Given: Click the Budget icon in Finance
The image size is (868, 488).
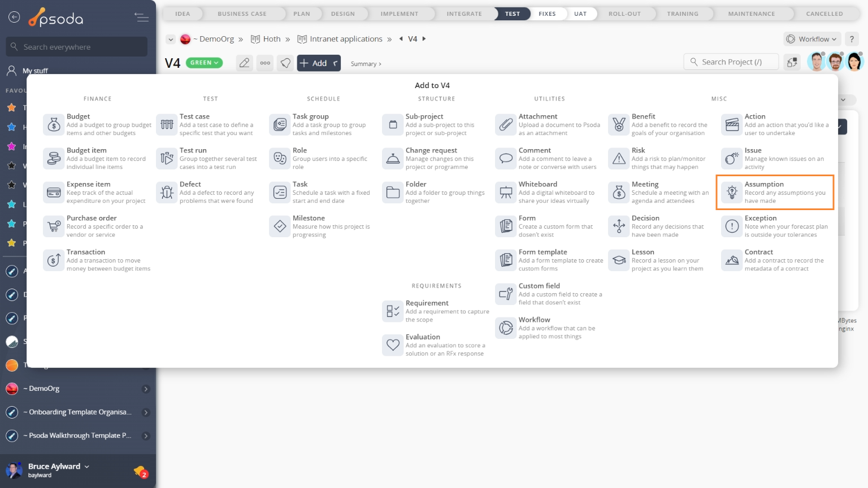Looking at the screenshot, I should (54, 125).
